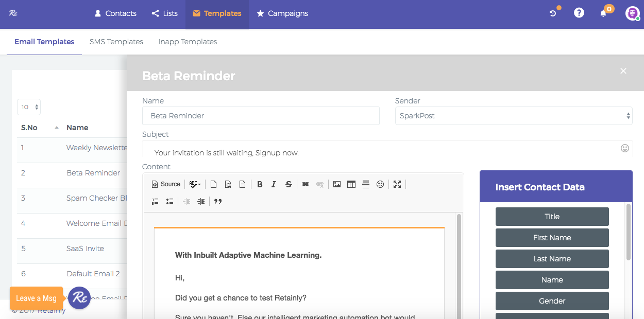Open the spell check dropdown
Viewport: 644px width, 319px height.
pyautogui.click(x=195, y=184)
